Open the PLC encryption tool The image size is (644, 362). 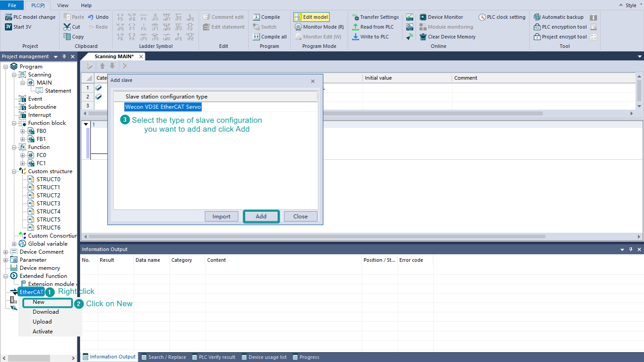click(537, 27)
